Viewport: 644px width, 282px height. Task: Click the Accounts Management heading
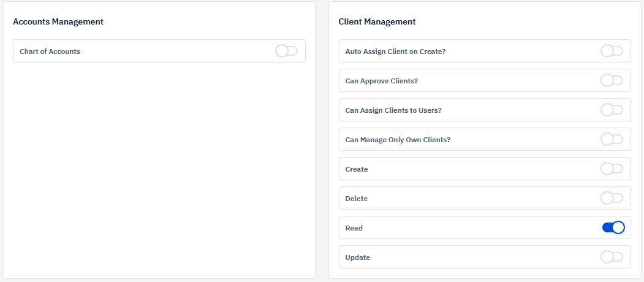pos(58,22)
